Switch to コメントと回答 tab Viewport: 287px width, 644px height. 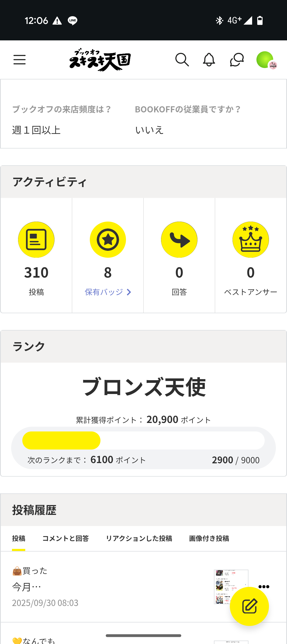coord(65,539)
